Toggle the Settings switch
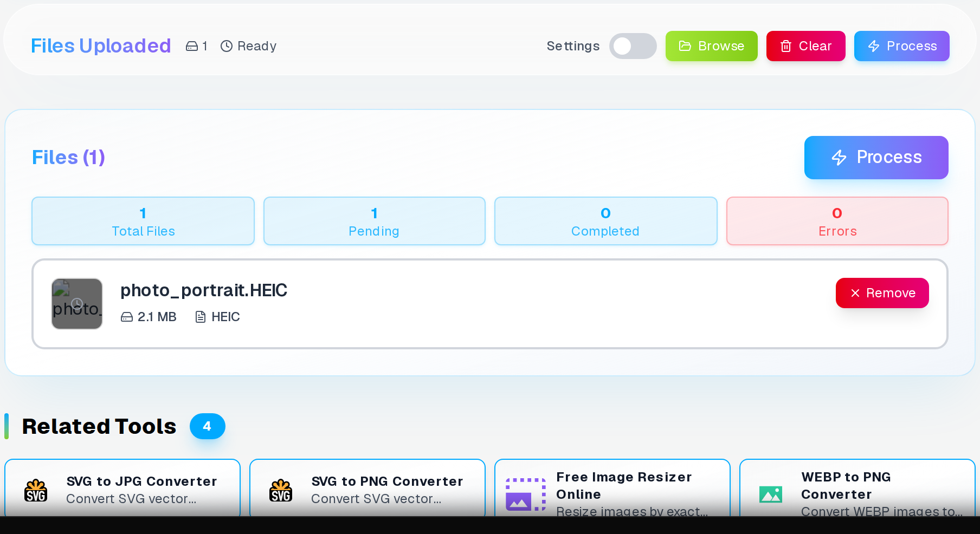Image resolution: width=980 pixels, height=534 pixels. tap(633, 46)
